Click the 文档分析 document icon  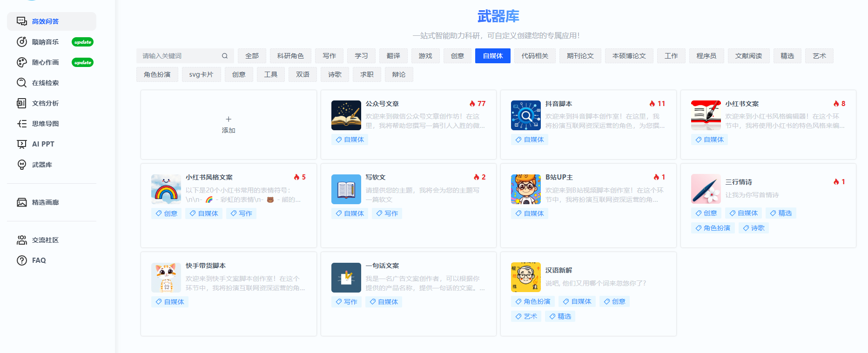click(22, 103)
